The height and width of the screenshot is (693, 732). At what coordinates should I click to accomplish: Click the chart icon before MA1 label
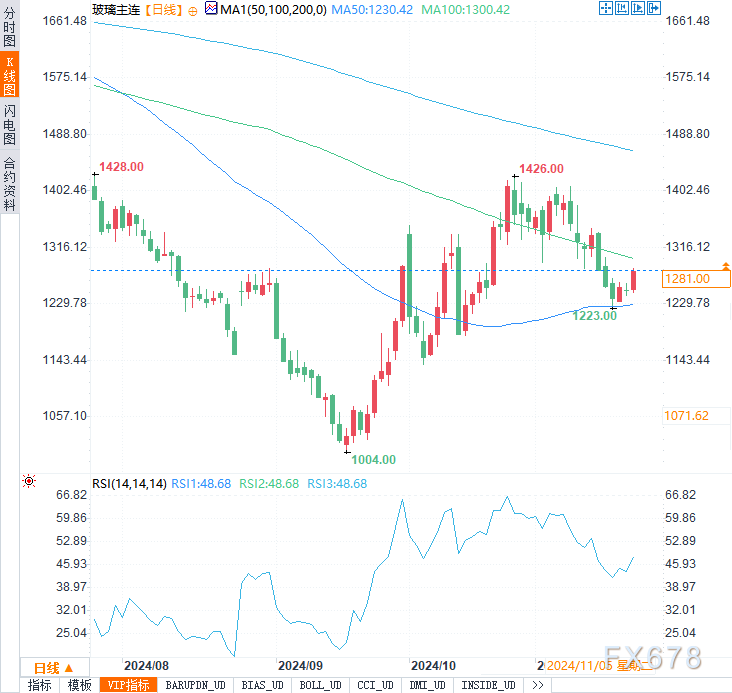pos(210,9)
